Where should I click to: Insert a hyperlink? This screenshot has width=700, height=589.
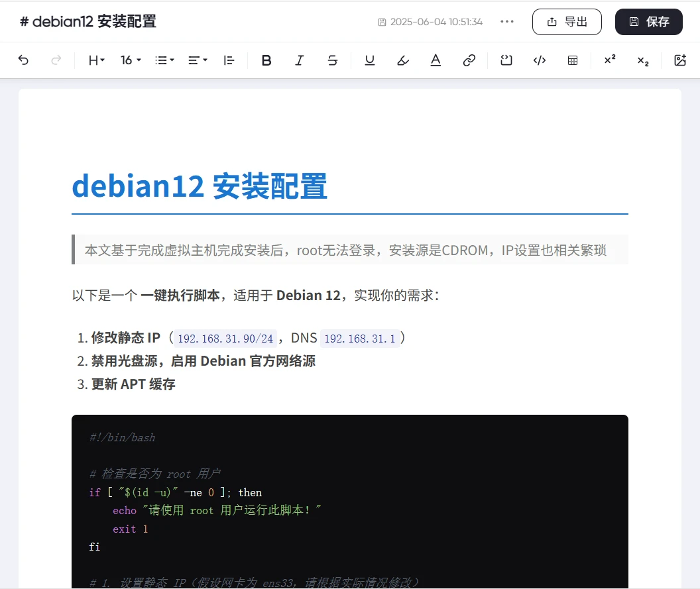point(469,60)
